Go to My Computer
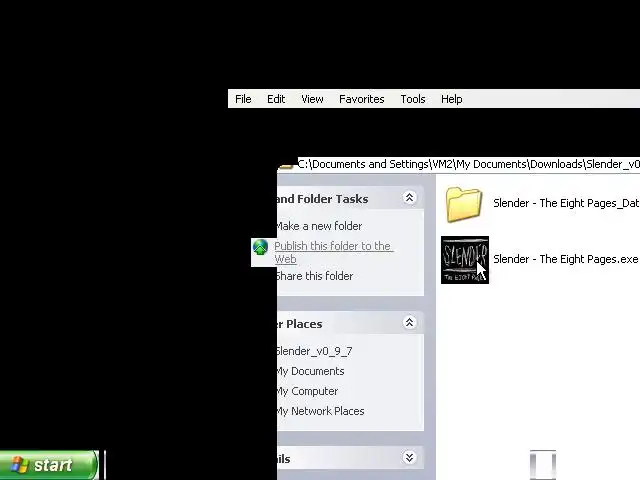This screenshot has width=640, height=480. point(308,391)
